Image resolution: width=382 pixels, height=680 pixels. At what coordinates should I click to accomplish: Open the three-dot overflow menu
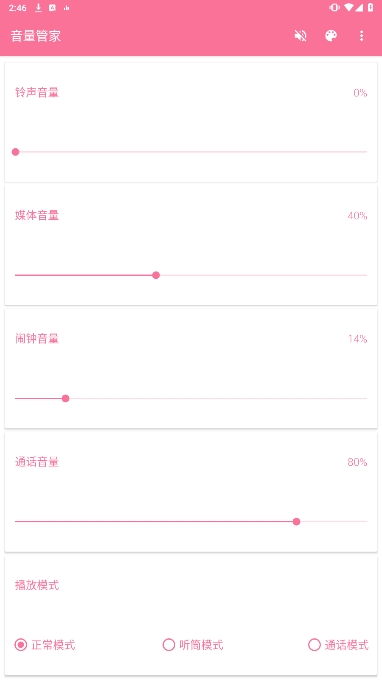(361, 36)
